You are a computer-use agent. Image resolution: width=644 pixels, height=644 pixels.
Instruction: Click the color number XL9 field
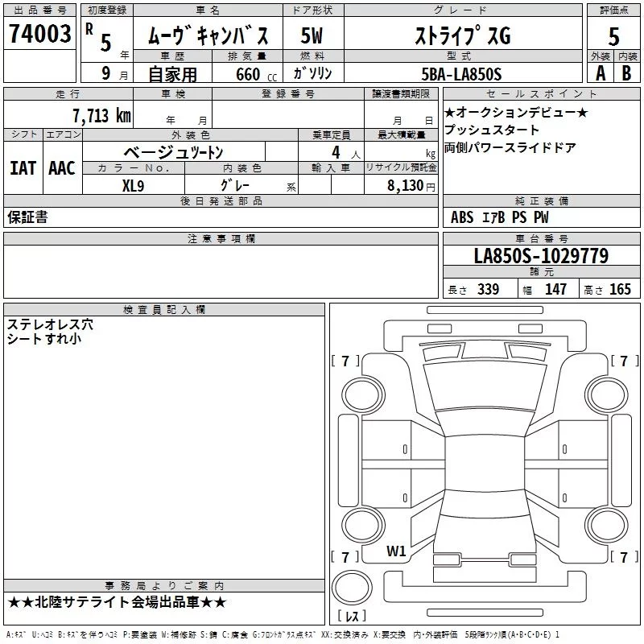(x=133, y=186)
